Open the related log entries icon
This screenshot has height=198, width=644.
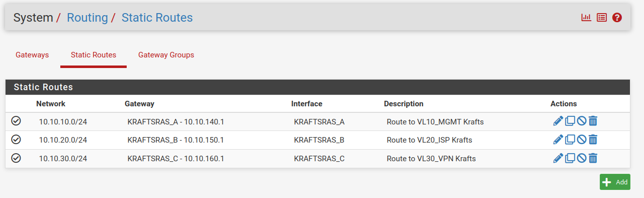pyautogui.click(x=602, y=18)
